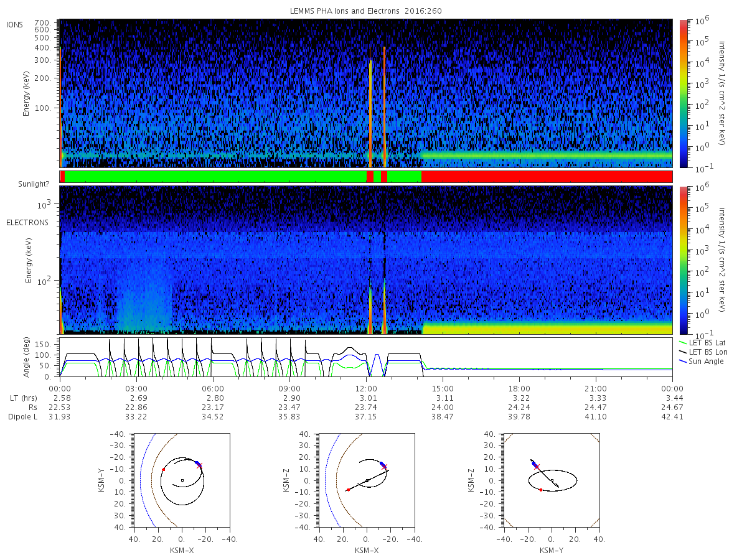Click the Sunlight? label
Image resolution: width=747 pixels, height=560 pixels.
pyautogui.click(x=25, y=184)
